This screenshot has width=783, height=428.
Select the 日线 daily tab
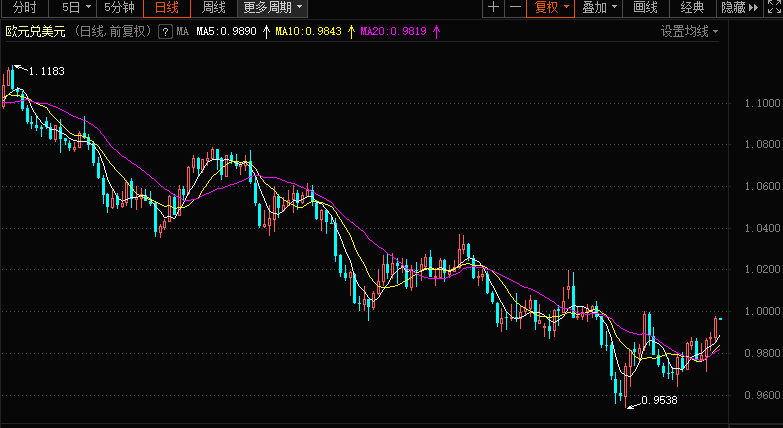[x=167, y=7]
